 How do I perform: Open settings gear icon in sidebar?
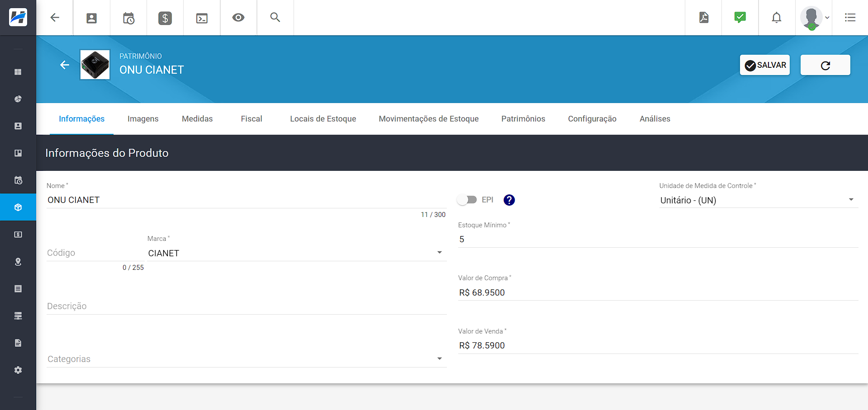(x=18, y=370)
